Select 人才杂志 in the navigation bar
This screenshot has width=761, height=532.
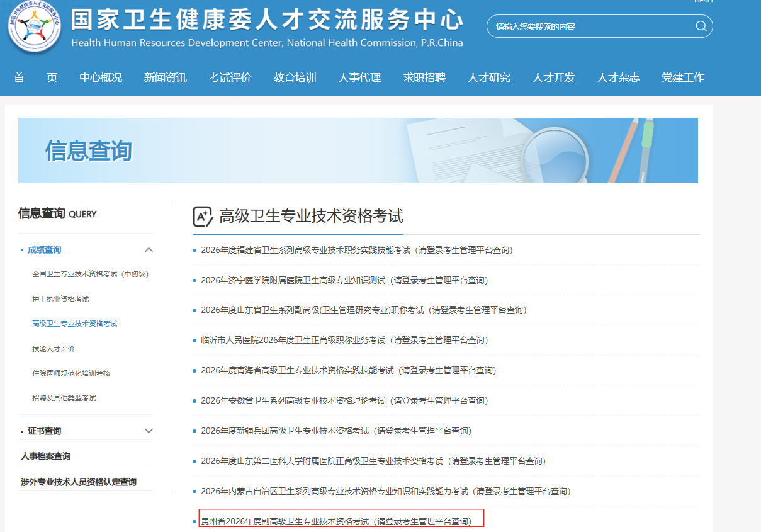[x=619, y=77]
